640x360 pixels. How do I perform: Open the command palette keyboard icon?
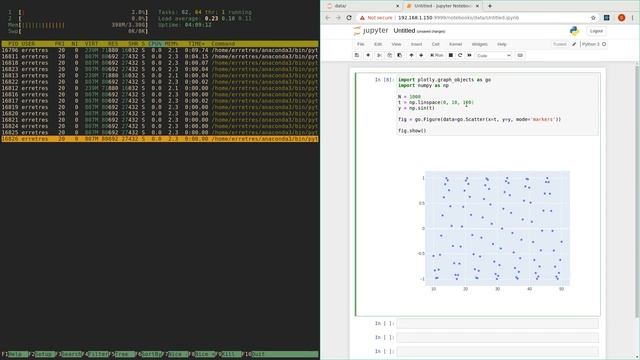click(520, 55)
